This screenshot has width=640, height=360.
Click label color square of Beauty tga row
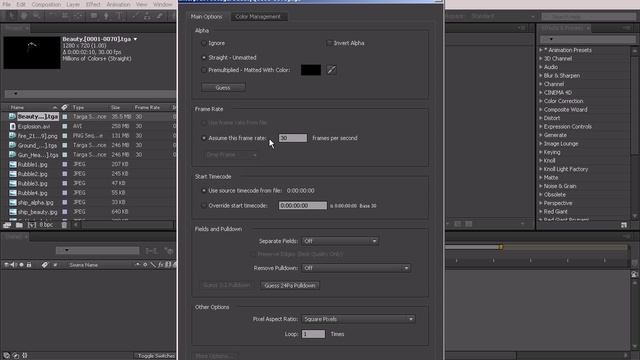click(x=64, y=117)
